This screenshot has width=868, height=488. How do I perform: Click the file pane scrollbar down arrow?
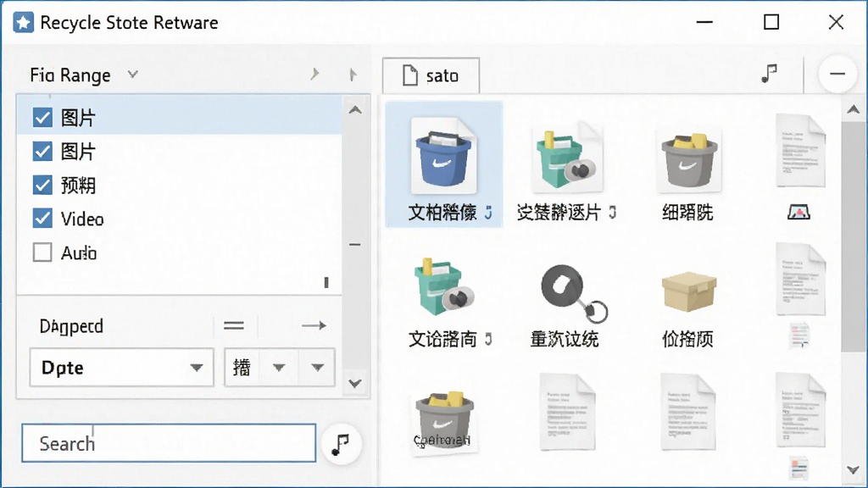tap(853, 470)
